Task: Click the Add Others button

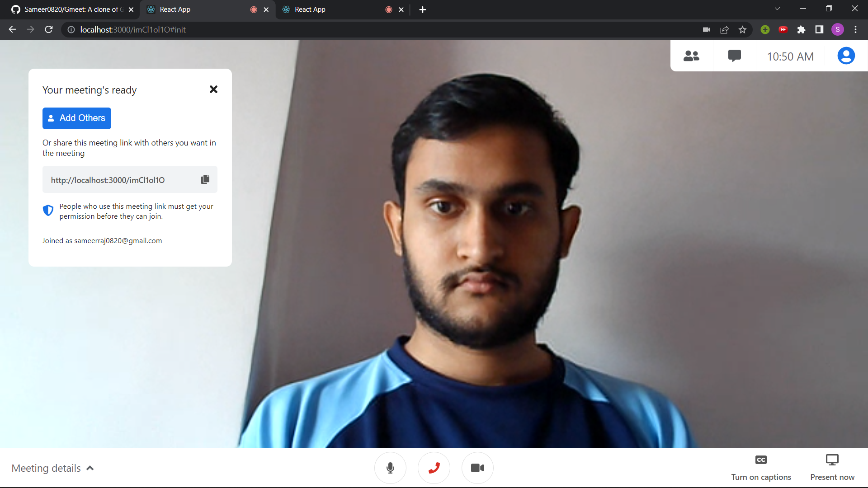Action: point(77,118)
